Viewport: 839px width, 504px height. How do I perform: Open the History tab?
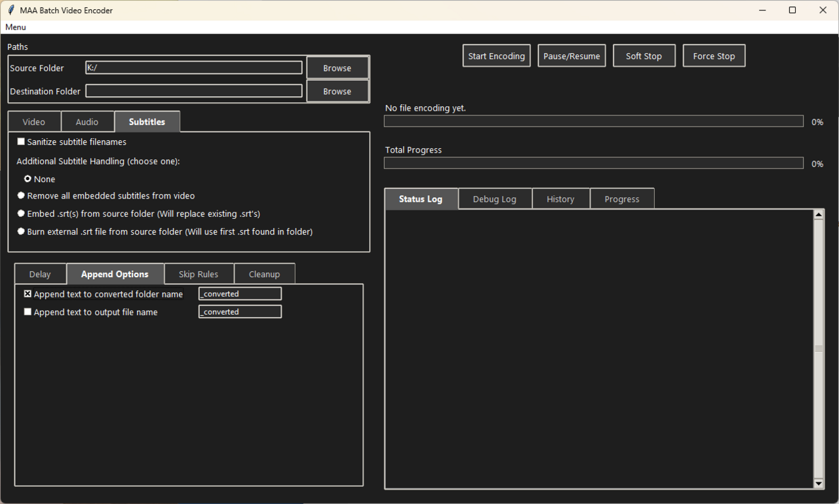[560, 199]
